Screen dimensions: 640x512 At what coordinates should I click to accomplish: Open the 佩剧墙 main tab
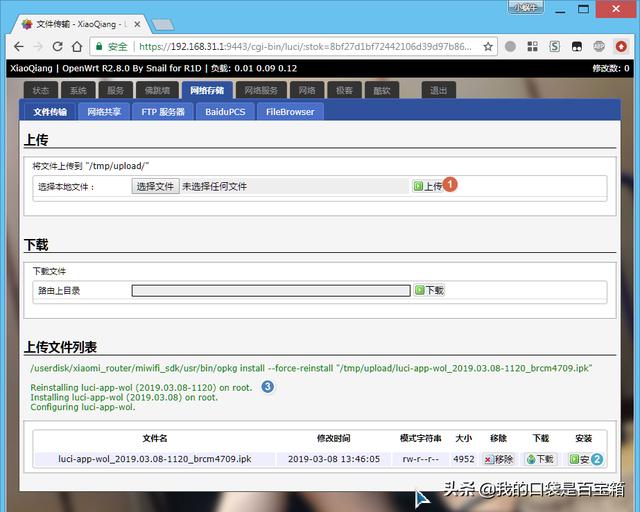[x=158, y=90]
